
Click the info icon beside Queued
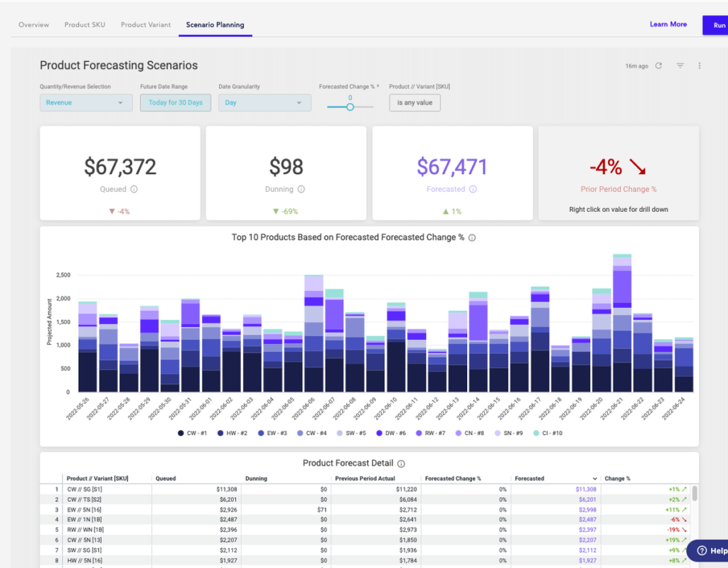tap(134, 190)
